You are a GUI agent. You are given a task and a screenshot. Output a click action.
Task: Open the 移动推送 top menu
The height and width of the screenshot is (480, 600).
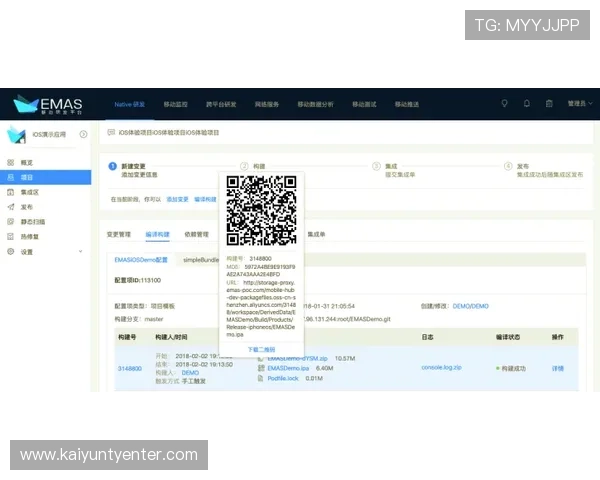407,104
